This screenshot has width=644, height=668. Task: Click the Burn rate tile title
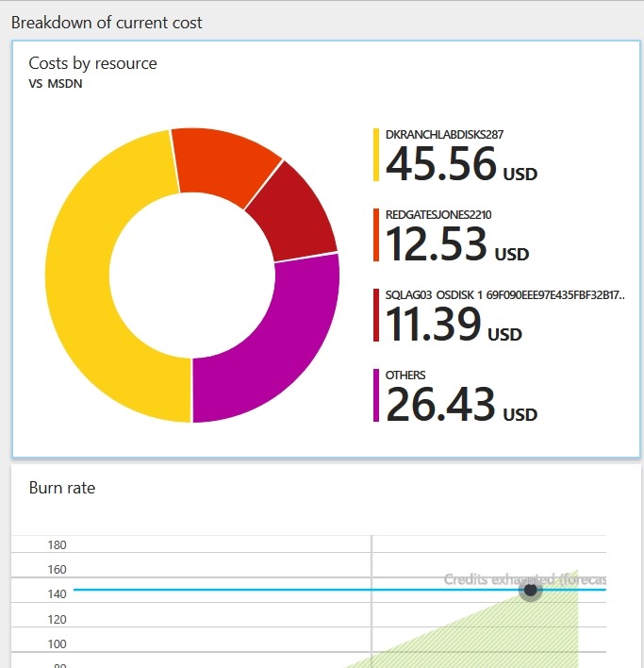pos(62,488)
